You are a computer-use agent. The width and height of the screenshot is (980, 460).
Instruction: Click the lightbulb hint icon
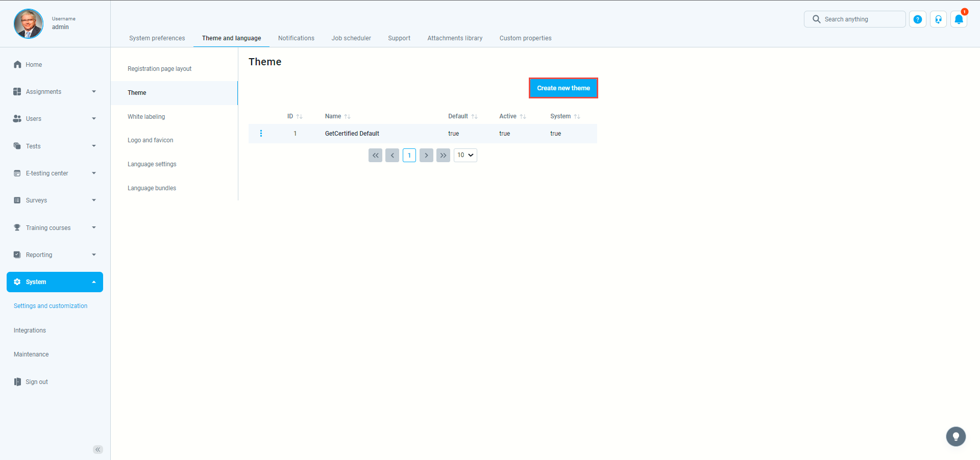[955, 437]
